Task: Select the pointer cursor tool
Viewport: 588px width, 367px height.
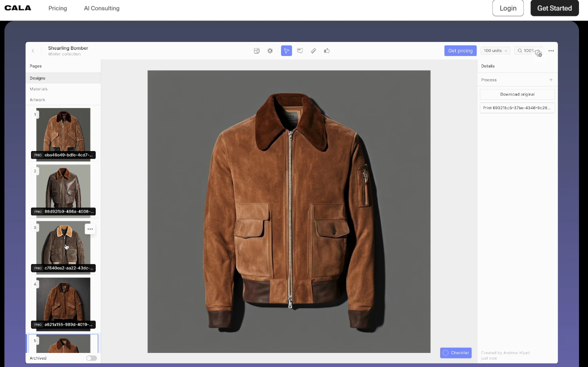Action: [287, 51]
